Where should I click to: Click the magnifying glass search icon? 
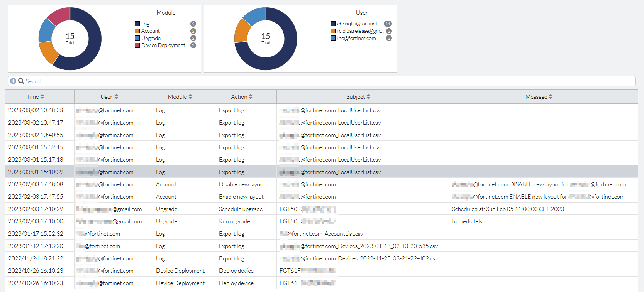point(21,81)
